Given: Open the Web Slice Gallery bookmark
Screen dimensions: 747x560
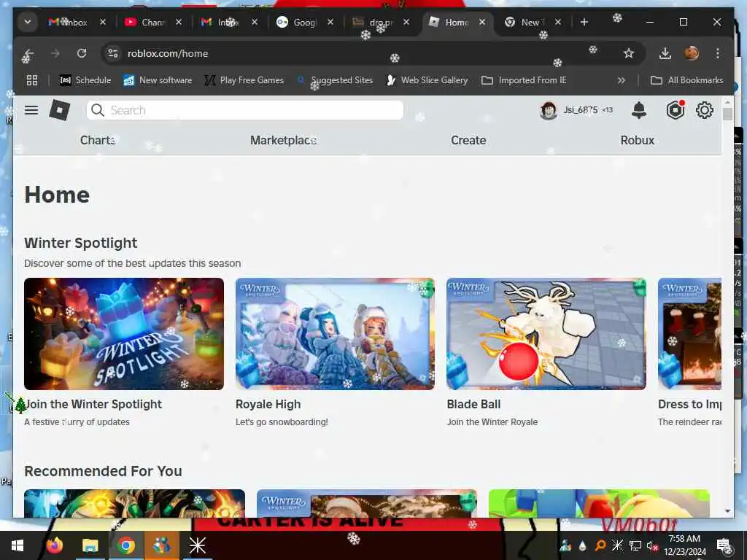Looking at the screenshot, I should click(x=426, y=80).
